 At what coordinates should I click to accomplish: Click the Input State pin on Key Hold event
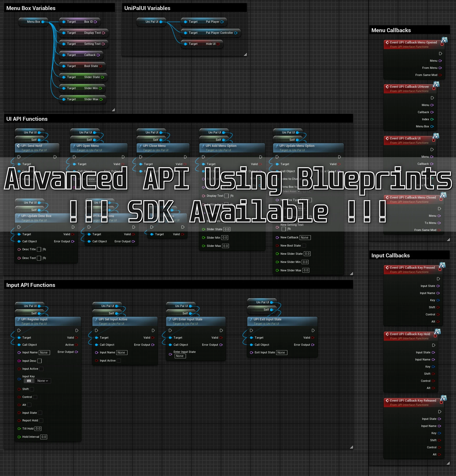(x=433, y=353)
